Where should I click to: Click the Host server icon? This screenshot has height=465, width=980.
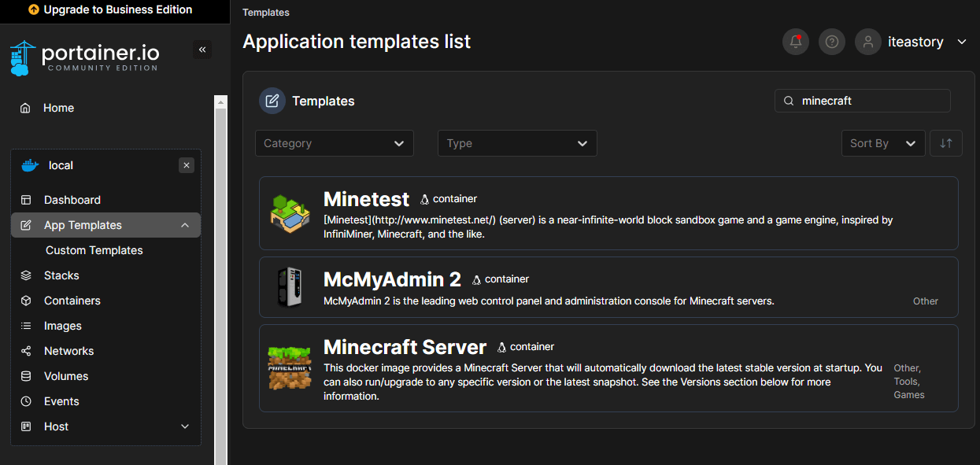(26, 426)
